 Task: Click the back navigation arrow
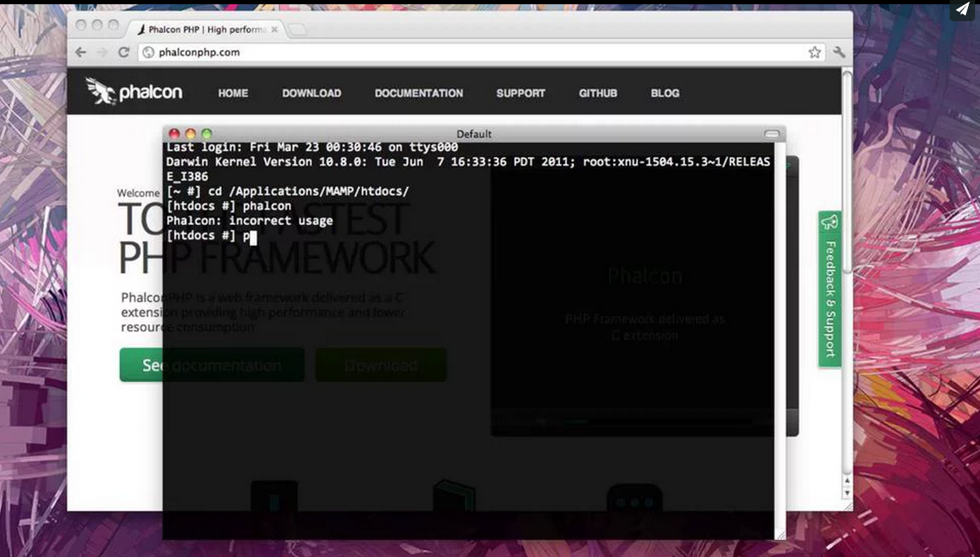(80, 52)
